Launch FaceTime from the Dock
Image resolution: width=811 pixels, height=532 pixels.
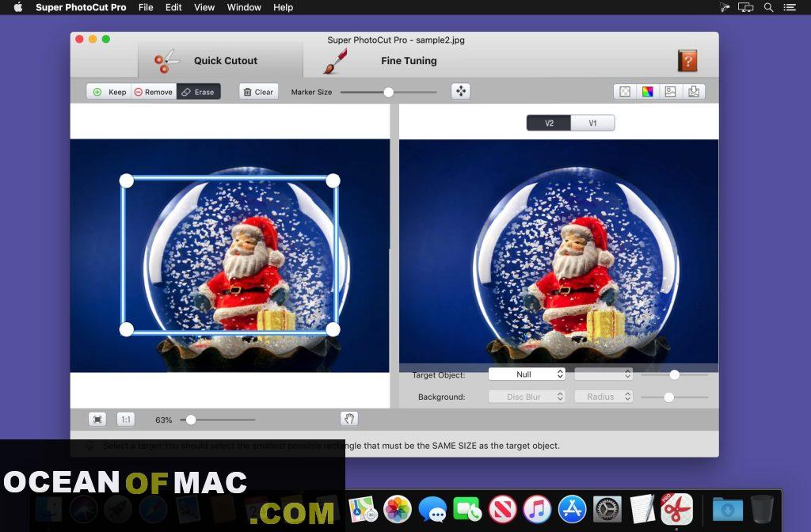point(467,509)
